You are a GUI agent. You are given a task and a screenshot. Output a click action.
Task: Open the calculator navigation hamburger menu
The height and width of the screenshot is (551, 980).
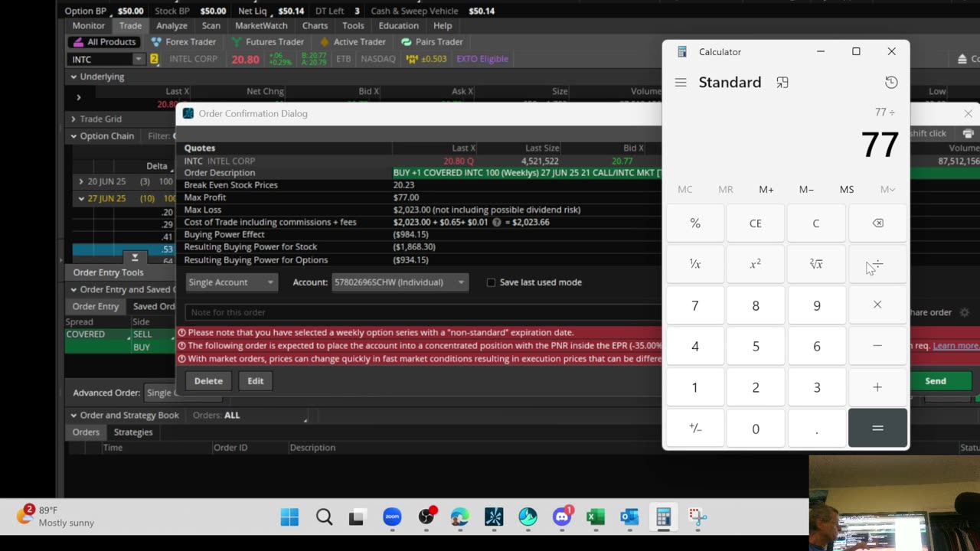pos(681,82)
